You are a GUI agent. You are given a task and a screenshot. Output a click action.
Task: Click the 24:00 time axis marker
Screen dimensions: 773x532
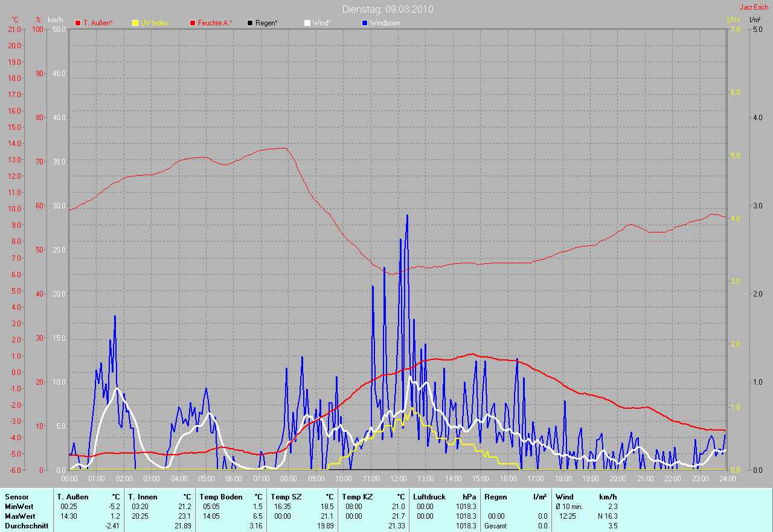point(727,478)
